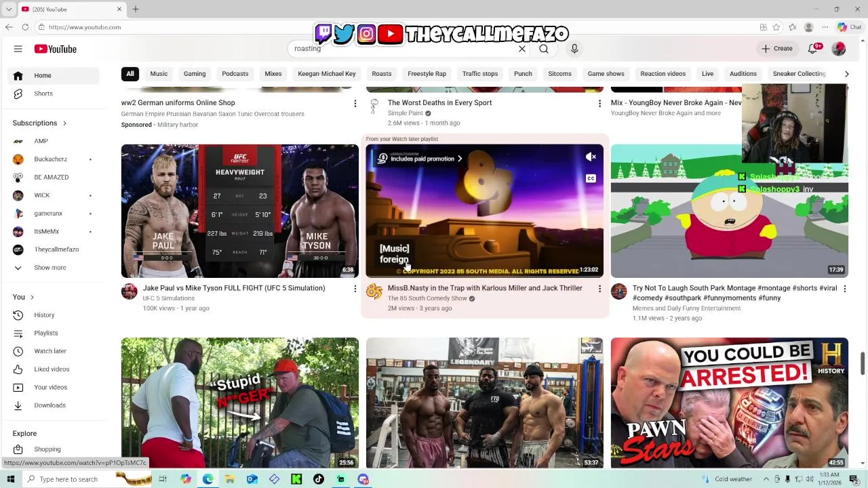This screenshot has width=868, height=488.
Task: Select the Keegan-Michael Key chip
Action: (x=327, y=74)
